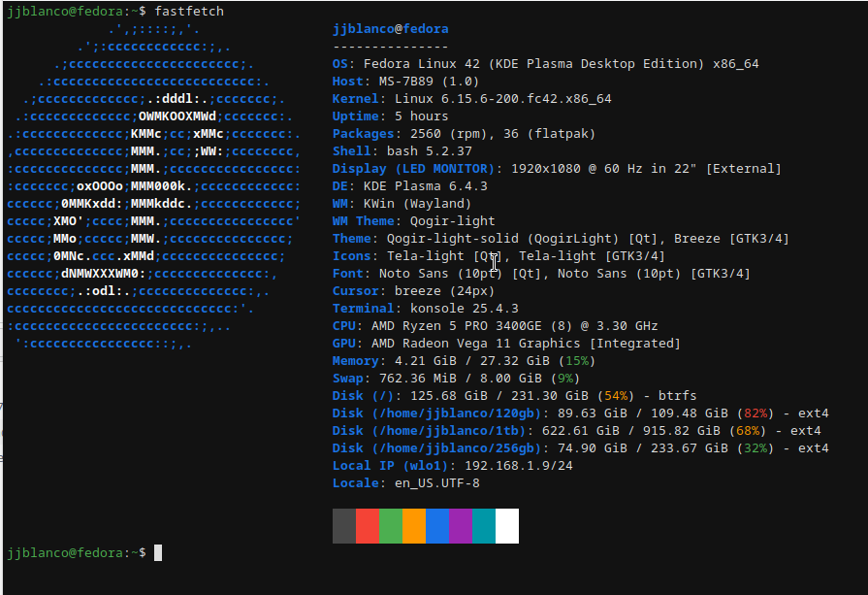Click the Memory 4.21 GiB line
This screenshot has width=868, height=595.
[x=464, y=361]
